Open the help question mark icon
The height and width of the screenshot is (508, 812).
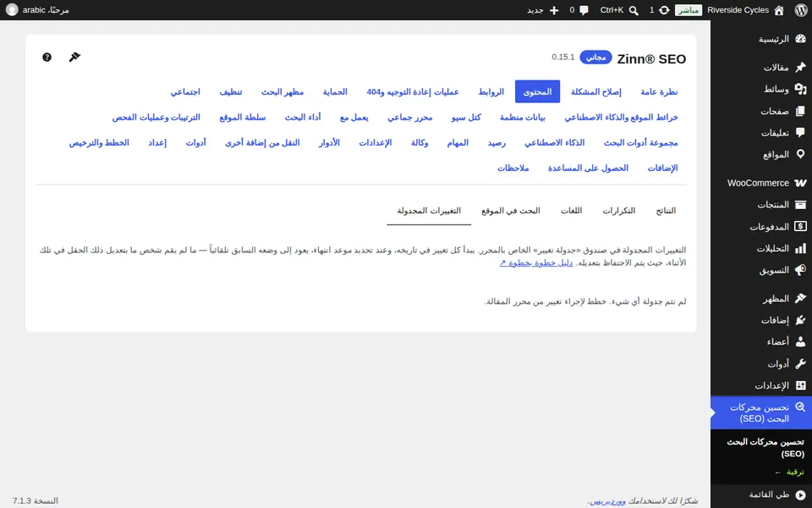click(x=47, y=57)
